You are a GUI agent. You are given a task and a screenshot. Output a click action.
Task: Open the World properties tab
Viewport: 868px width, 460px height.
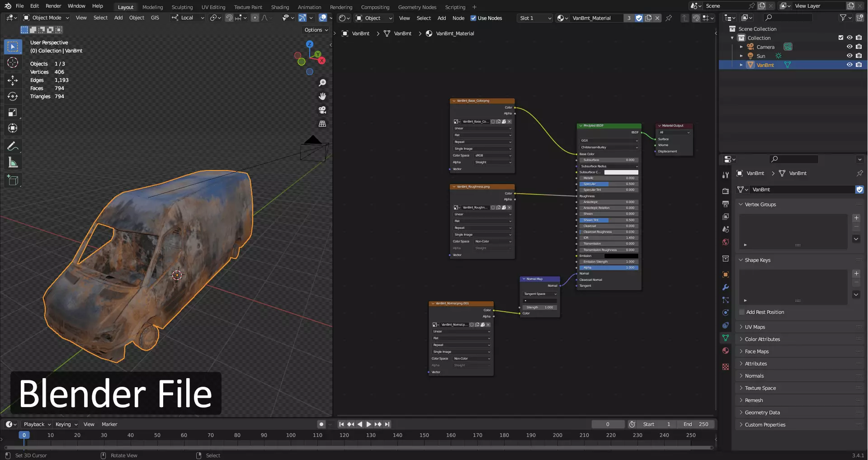pyautogui.click(x=726, y=242)
